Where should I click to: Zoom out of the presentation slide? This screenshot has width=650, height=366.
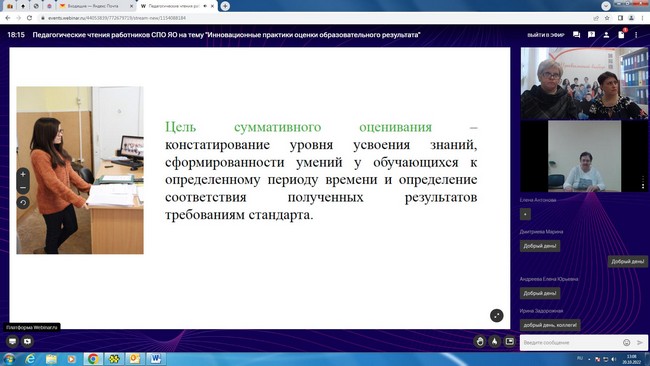point(23,188)
